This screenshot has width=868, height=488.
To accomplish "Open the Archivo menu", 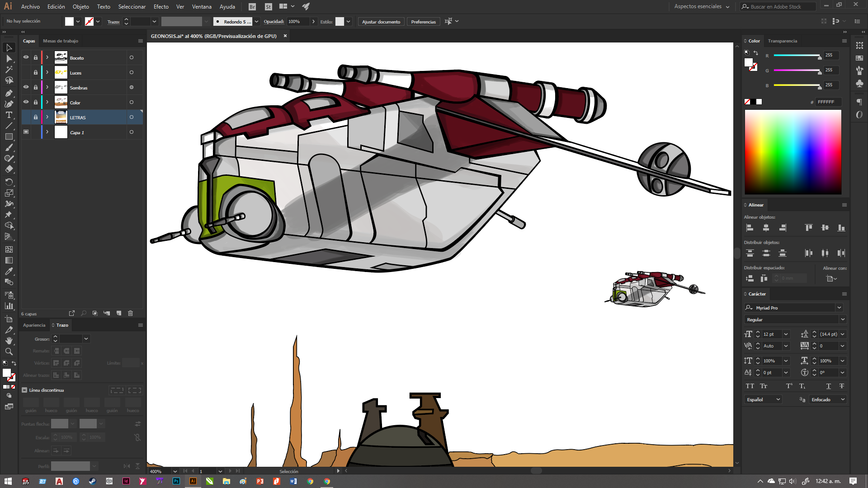I will (30, 7).
